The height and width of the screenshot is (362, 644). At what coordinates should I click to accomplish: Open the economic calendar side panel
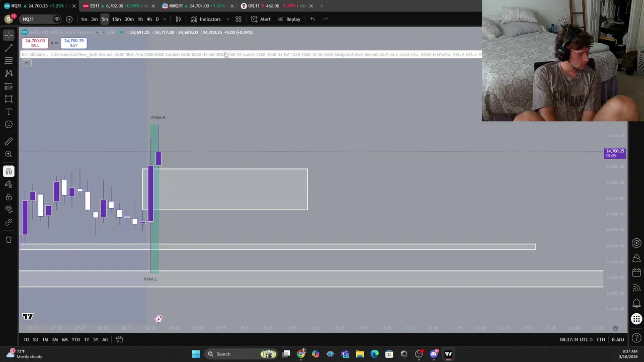tap(636, 272)
